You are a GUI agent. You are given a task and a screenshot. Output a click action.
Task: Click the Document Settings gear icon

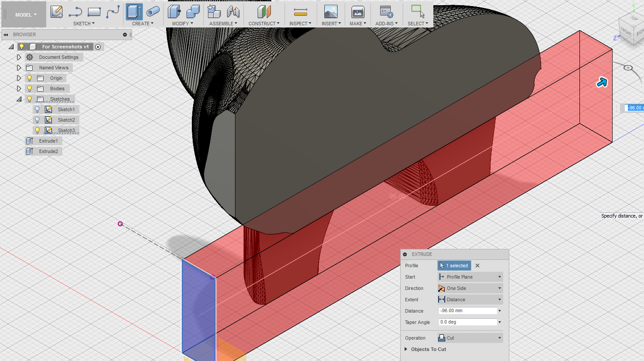pyautogui.click(x=30, y=57)
